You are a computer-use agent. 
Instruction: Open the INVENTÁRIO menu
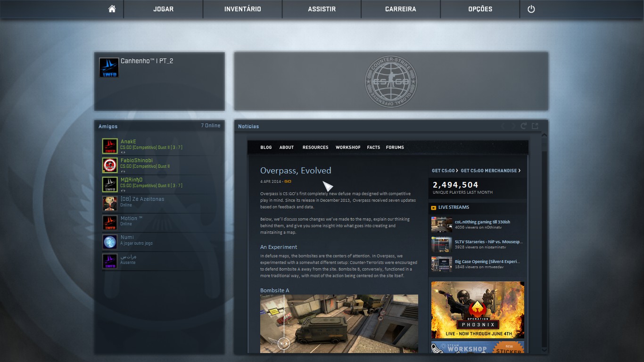243,9
